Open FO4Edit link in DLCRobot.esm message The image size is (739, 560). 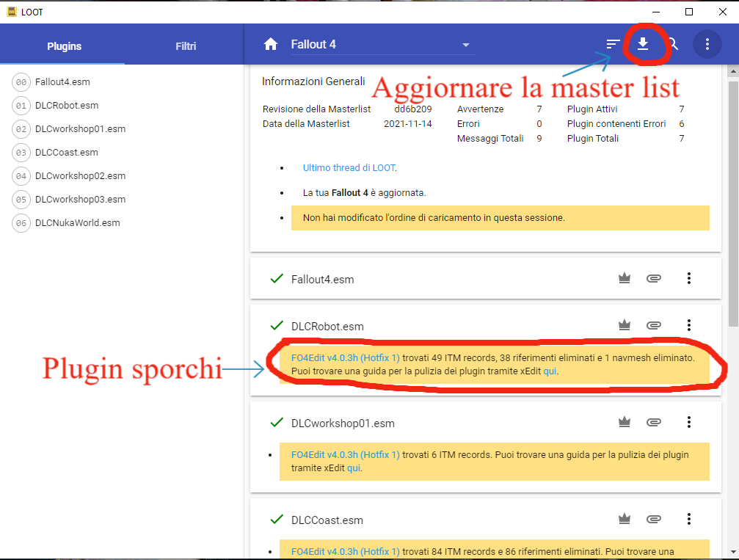[x=346, y=357]
